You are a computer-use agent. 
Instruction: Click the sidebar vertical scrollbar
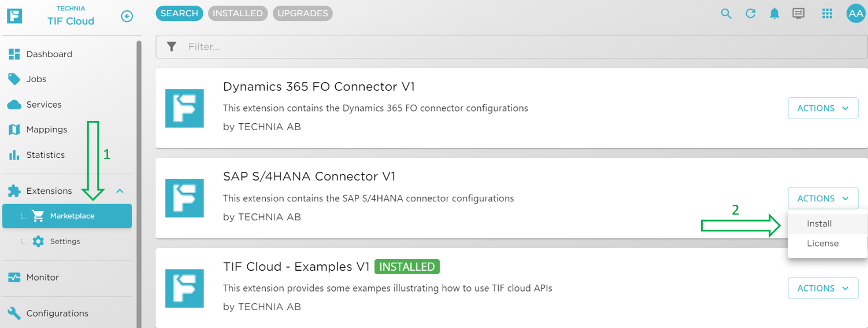pos(138,174)
